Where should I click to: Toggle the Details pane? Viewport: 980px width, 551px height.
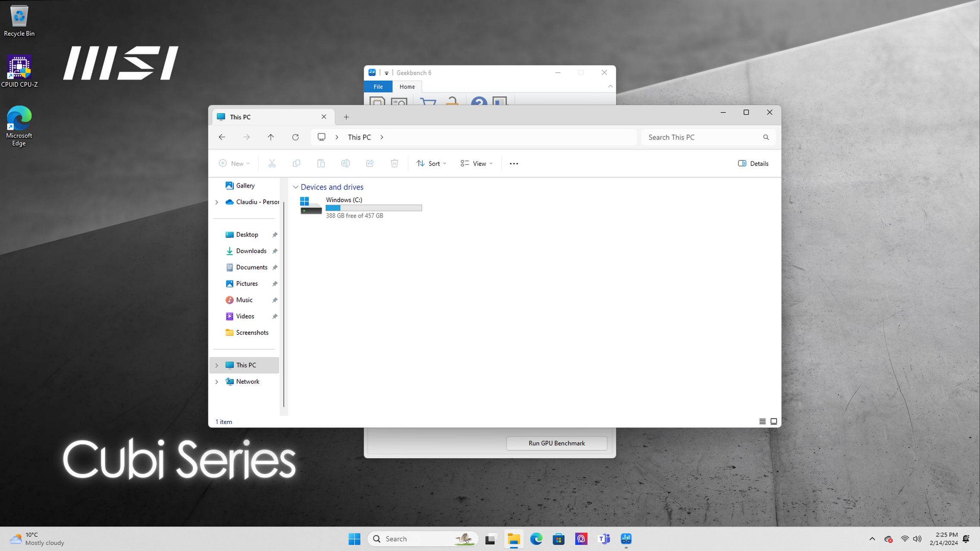[753, 163]
